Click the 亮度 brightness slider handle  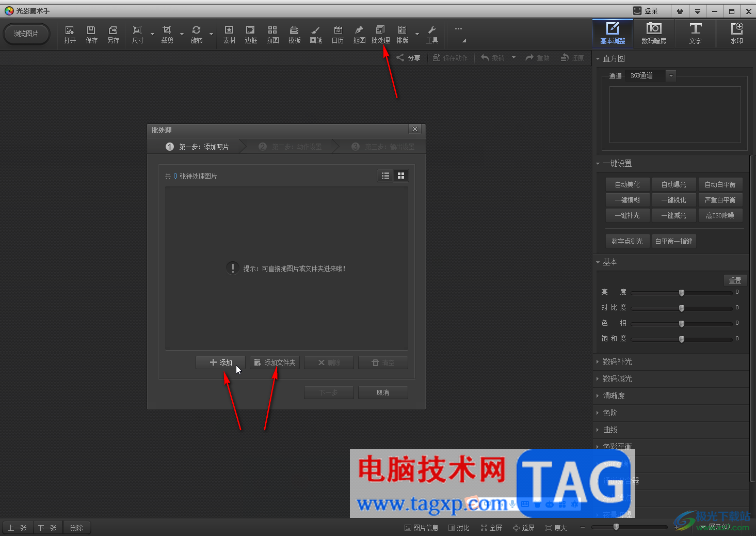pos(682,293)
